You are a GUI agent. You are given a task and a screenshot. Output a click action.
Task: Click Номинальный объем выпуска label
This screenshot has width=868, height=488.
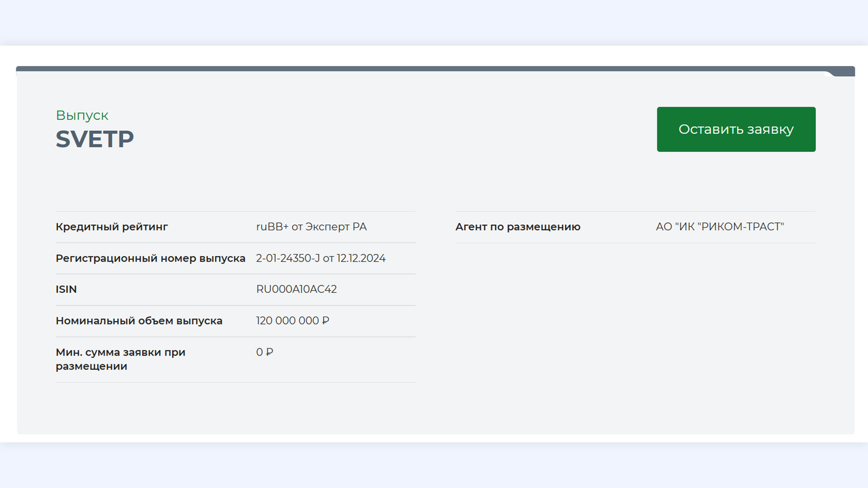(x=139, y=321)
